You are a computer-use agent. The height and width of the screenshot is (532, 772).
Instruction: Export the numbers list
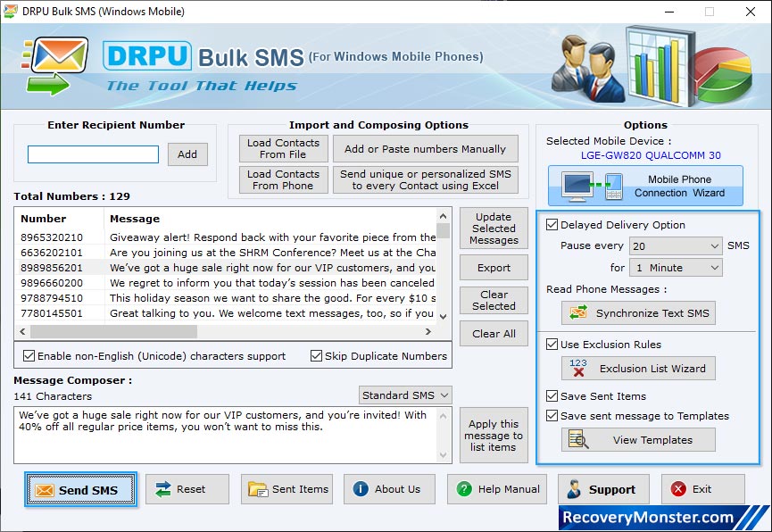point(494,267)
